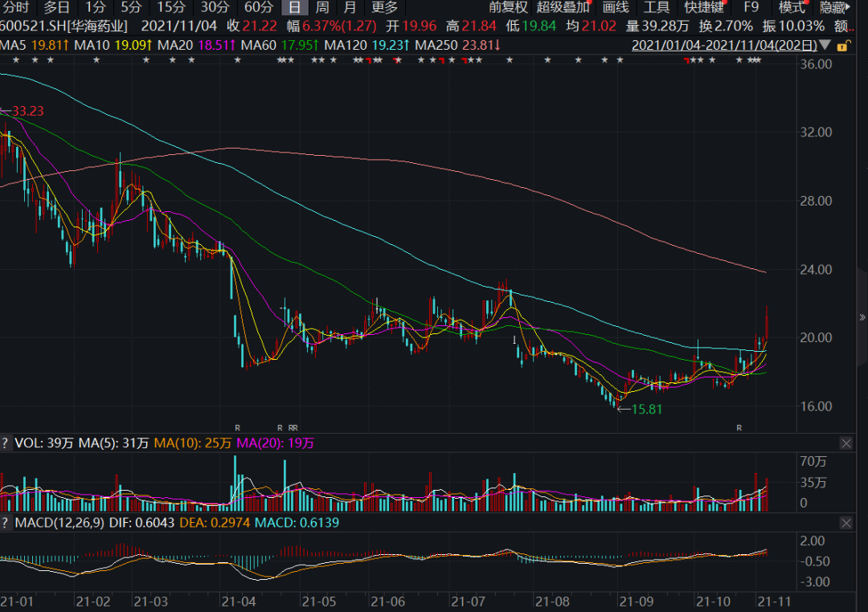This screenshot has height=612, width=868.
Task: Click the F9 button in toolbar
Action: pos(751,8)
